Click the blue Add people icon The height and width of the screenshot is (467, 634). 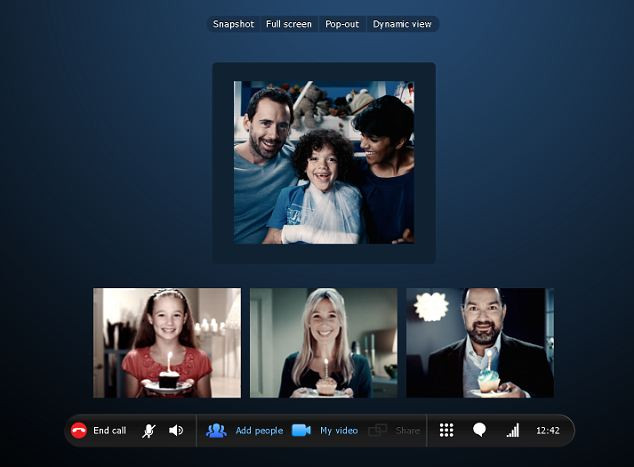(216, 431)
